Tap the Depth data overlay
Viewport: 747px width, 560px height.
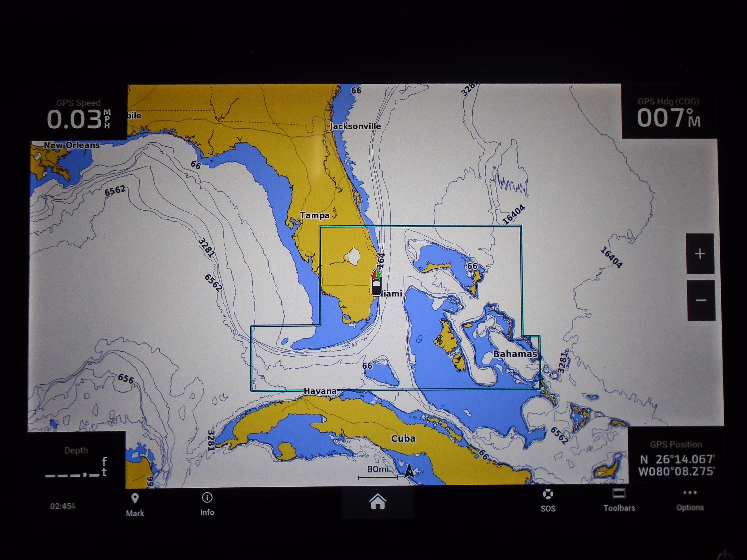click(76, 463)
